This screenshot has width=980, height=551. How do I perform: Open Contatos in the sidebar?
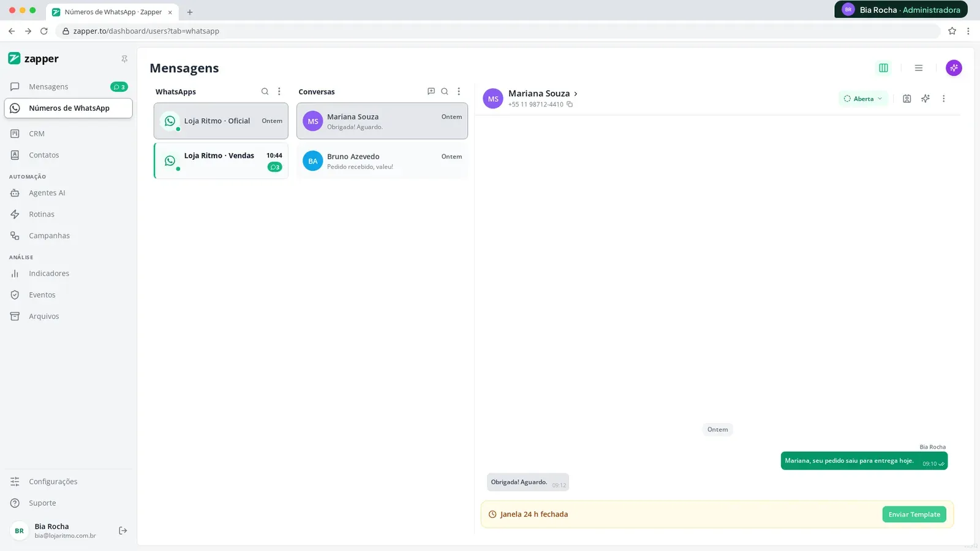68,155
